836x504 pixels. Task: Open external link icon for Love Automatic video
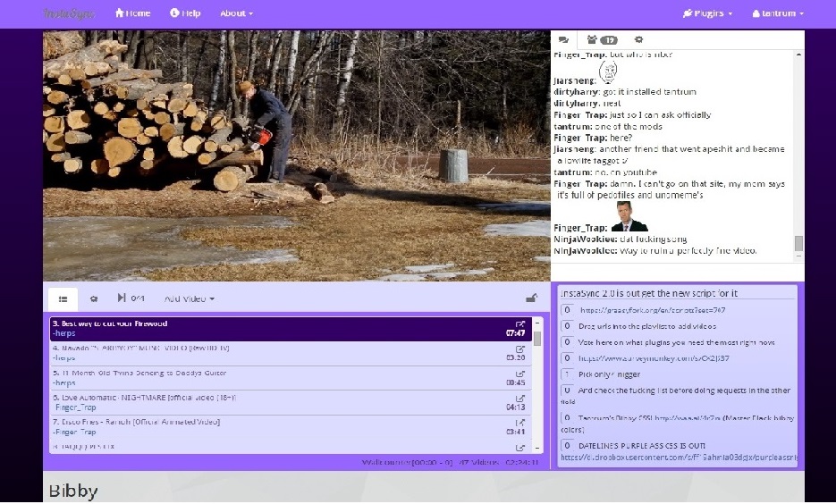click(x=520, y=399)
